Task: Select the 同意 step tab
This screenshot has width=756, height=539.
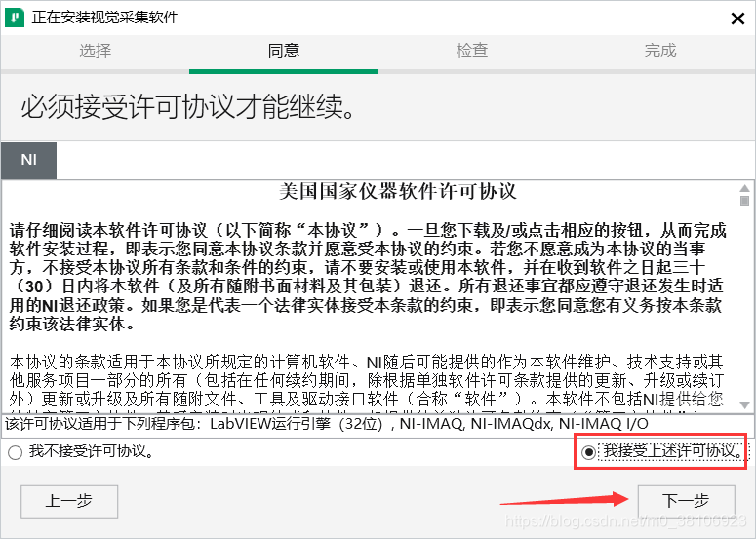Action: pos(284,50)
